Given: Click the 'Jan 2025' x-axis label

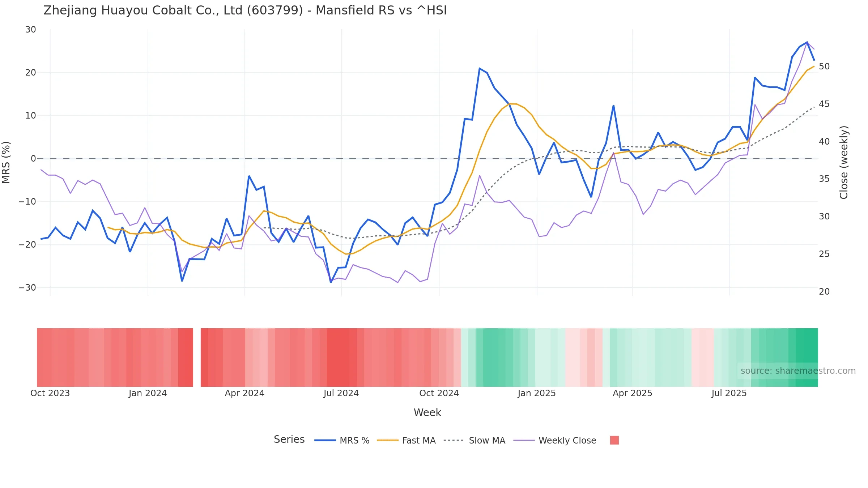Looking at the screenshot, I should pyautogui.click(x=537, y=393).
